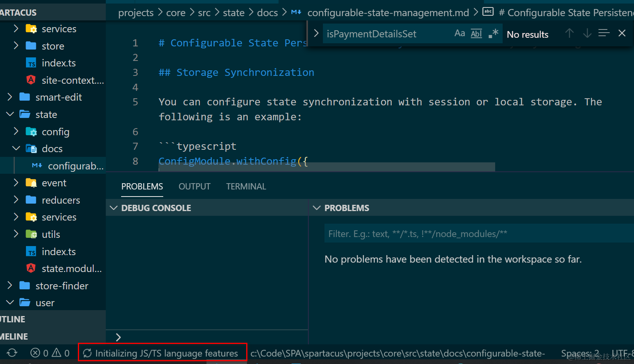Click the editor horizontal scrollbar
The image size is (634, 364).
pyautogui.click(x=327, y=167)
